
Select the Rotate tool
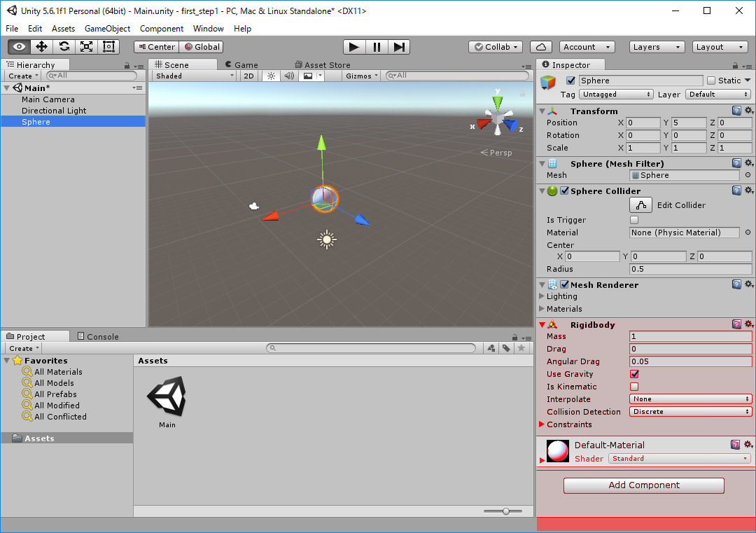coord(64,47)
